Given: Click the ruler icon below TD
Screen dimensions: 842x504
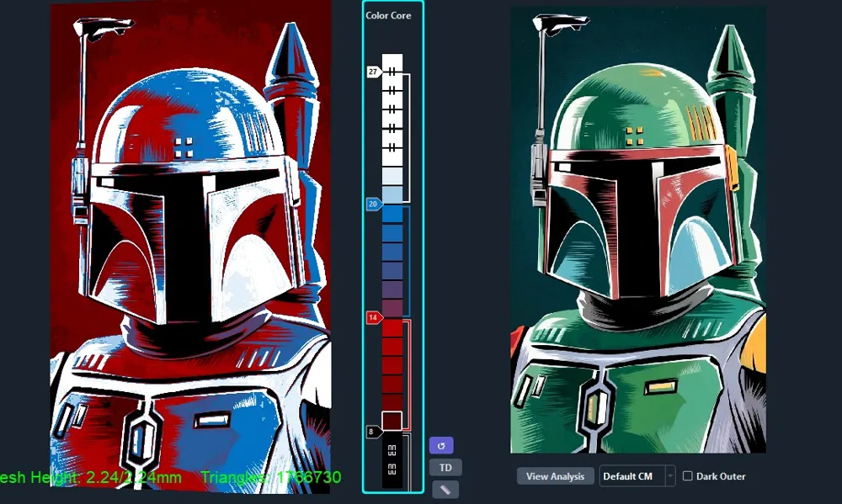Looking at the screenshot, I should 445,490.
